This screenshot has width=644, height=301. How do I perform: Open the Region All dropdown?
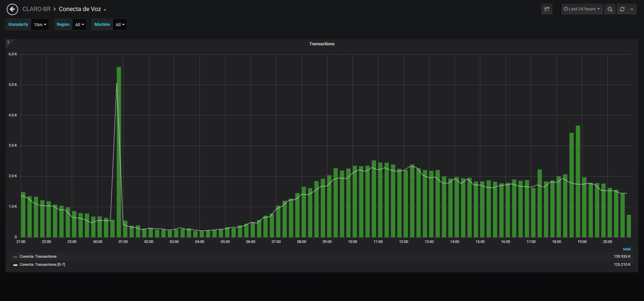tap(79, 24)
